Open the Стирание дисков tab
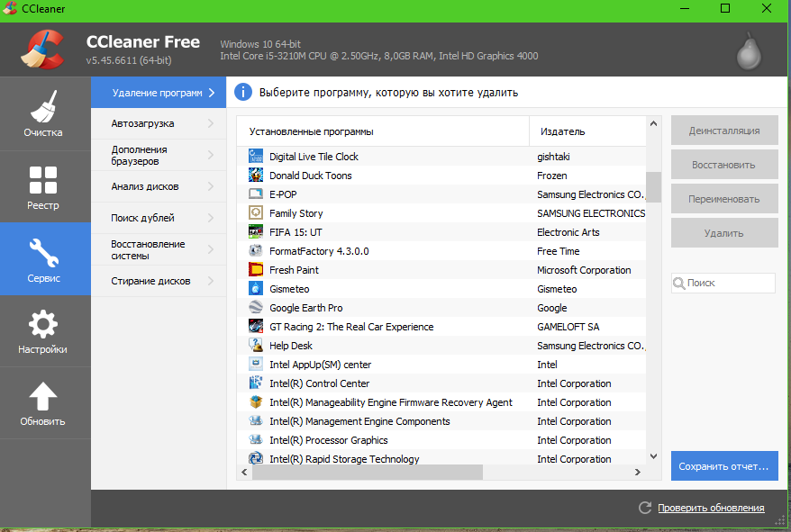Image resolution: width=791 pixels, height=532 pixels. 159,281
